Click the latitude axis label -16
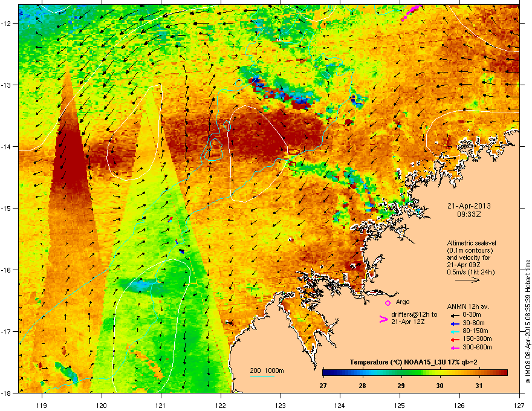Viewport: 532px width, 411px height. 7,270
